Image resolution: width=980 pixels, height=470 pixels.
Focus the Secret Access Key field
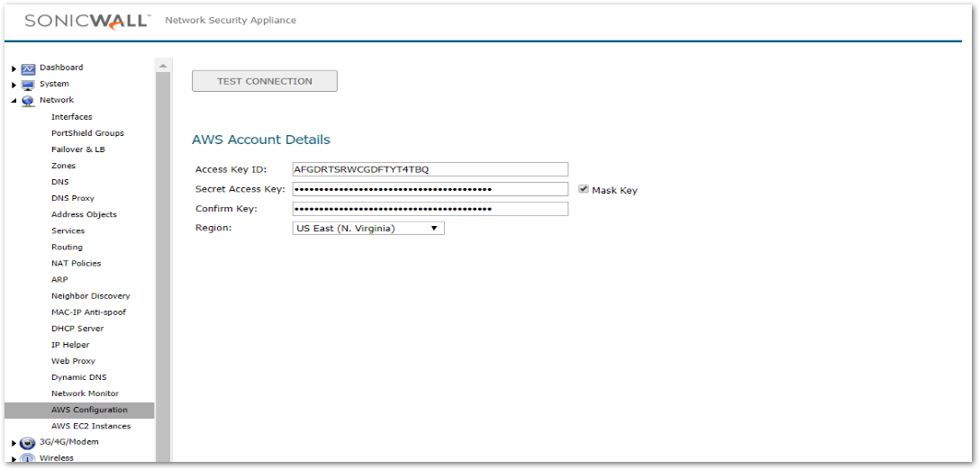[430, 189]
